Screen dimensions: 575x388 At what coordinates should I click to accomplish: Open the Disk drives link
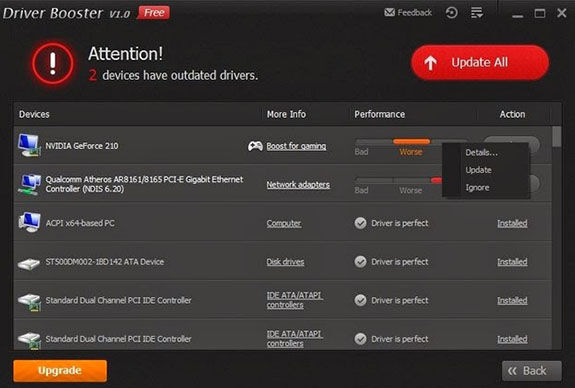[x=285, y=262]
